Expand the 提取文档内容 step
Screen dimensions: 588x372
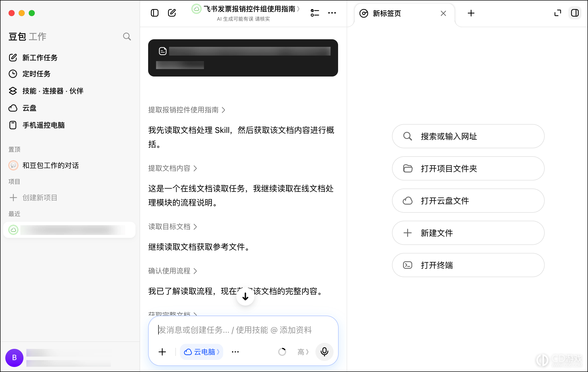tap(173, 168)
